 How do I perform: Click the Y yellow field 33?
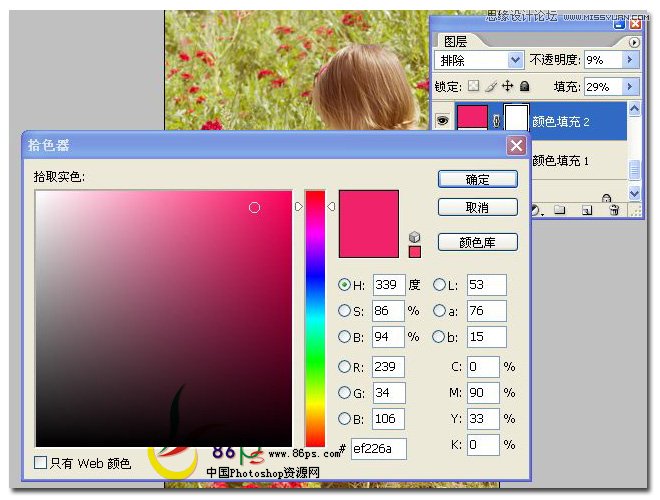point(483,418)
